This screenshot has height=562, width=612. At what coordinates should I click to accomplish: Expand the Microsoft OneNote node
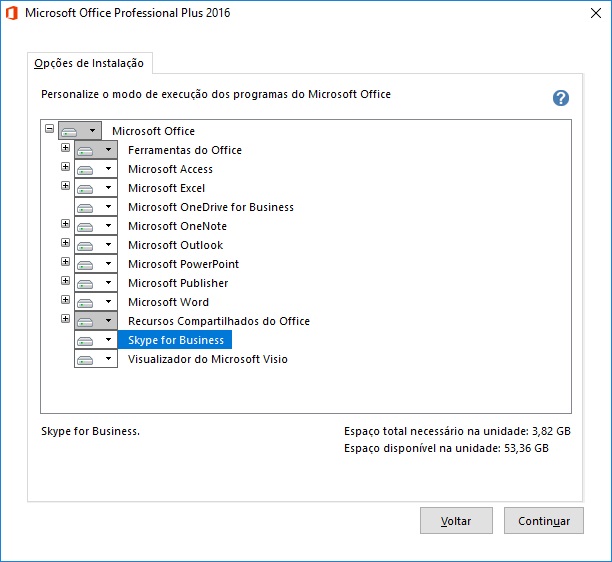(x=66, y=224)
